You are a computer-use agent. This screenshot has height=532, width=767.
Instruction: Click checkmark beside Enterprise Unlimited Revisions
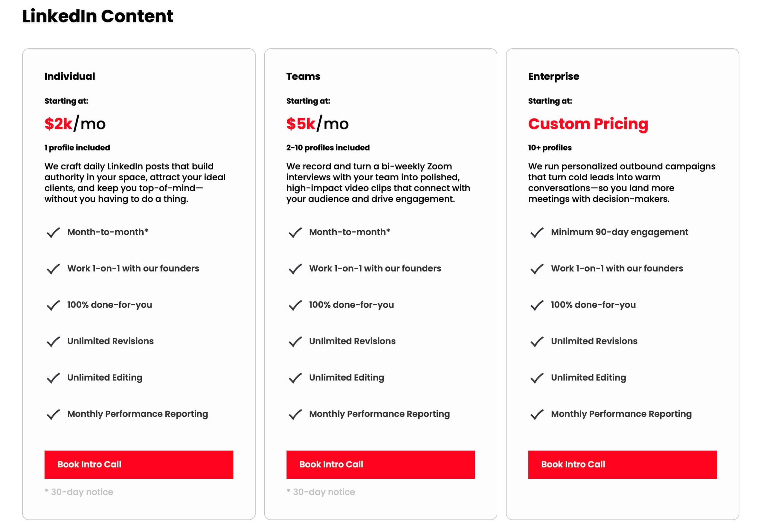coord(537,341)
